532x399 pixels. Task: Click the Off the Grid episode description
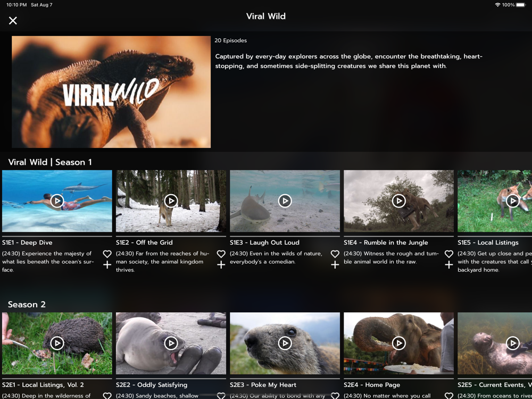[x=162, y=262]
